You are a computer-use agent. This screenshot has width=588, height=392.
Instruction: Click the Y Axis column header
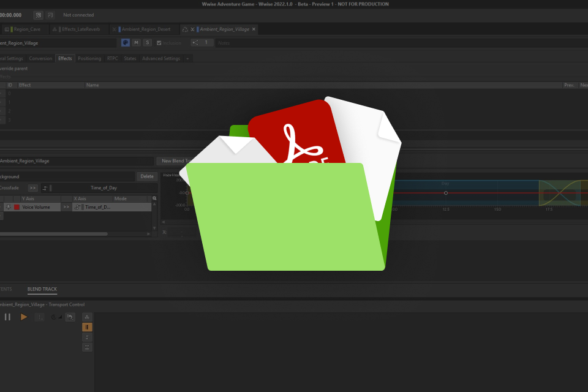pos(39,198)
